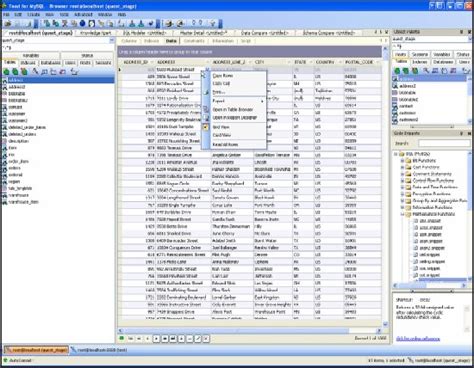
Task: Select deleted_order_items in the left list
Action: click(27, 127)
